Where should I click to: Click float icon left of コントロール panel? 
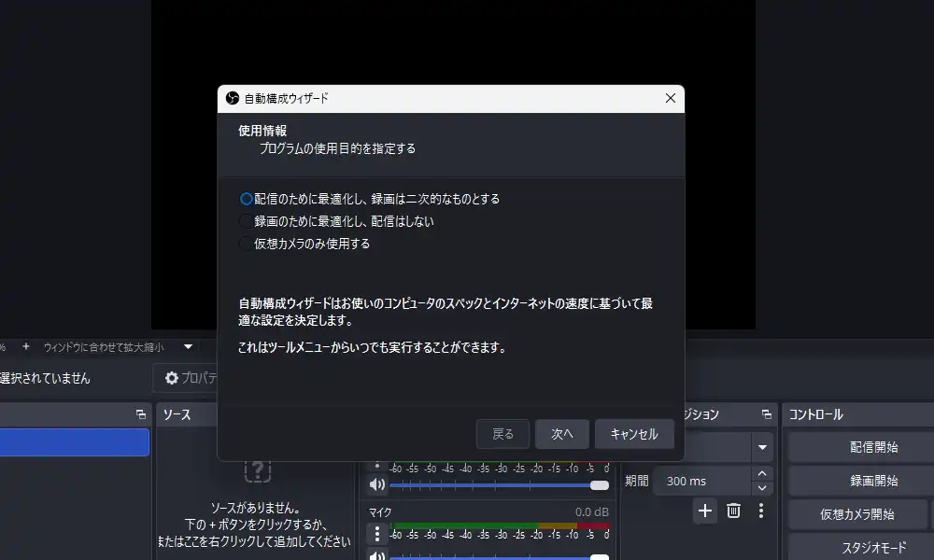coord(766,414)
